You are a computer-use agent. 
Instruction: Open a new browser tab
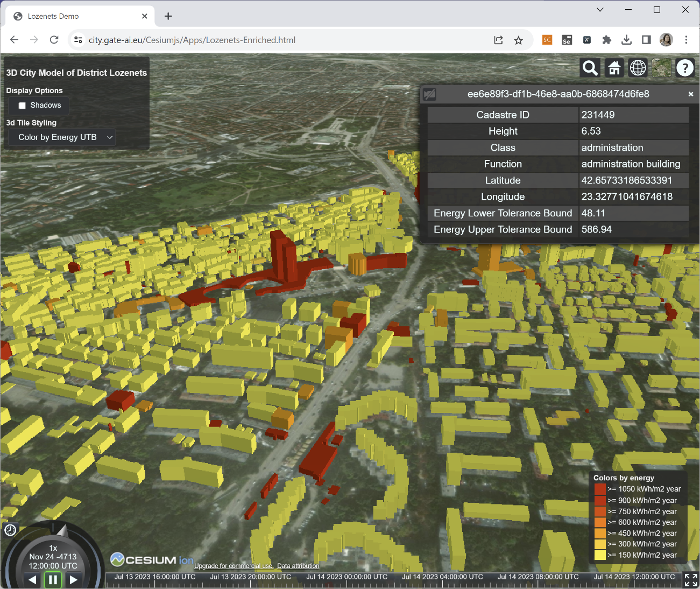coord(168,16)
